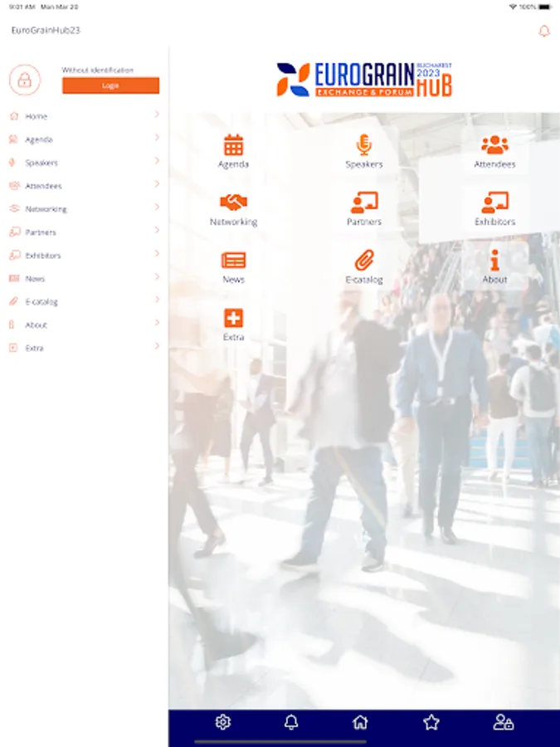The height and width of the screenshot is (747, 560).
Task: Select Networking in the sidebar menu
Action: 85,208
